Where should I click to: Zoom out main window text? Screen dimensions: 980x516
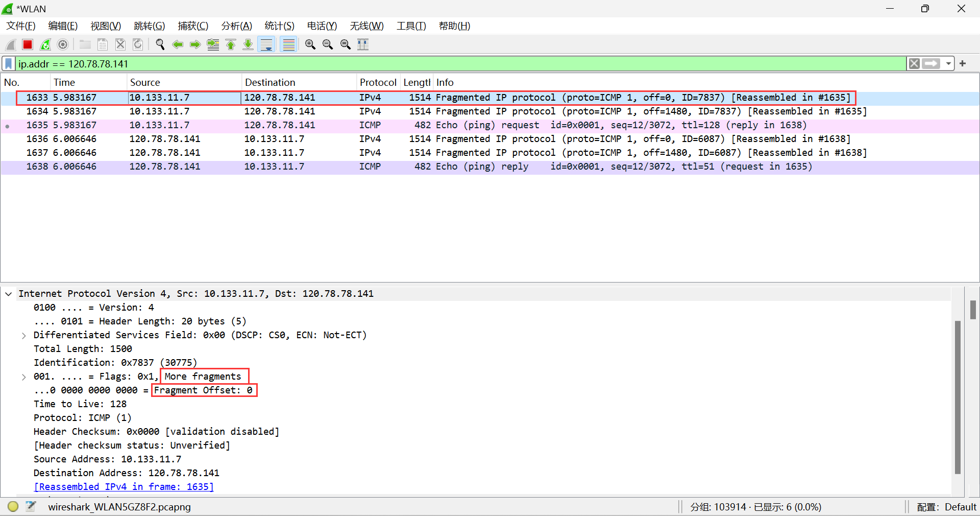328,44
